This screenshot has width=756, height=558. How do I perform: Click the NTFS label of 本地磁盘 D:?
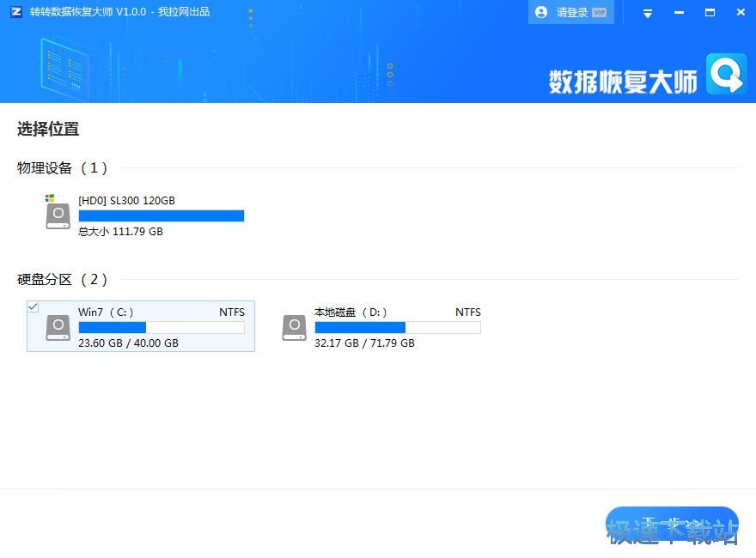pos(468,312)
